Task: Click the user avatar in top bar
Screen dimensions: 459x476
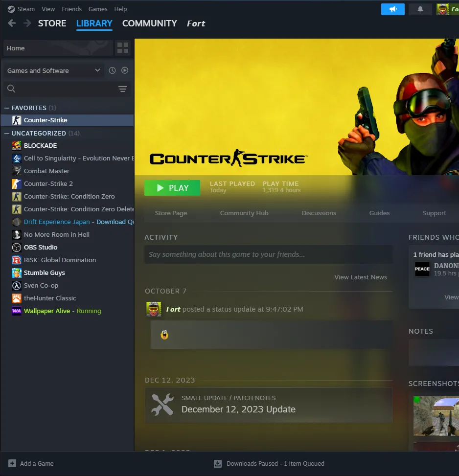Action: (x=442, y=9)
